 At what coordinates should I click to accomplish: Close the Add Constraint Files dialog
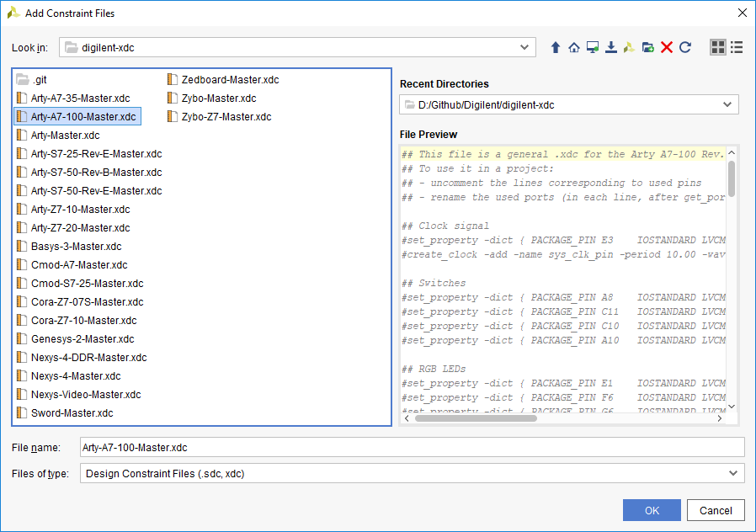pos(743,13)
